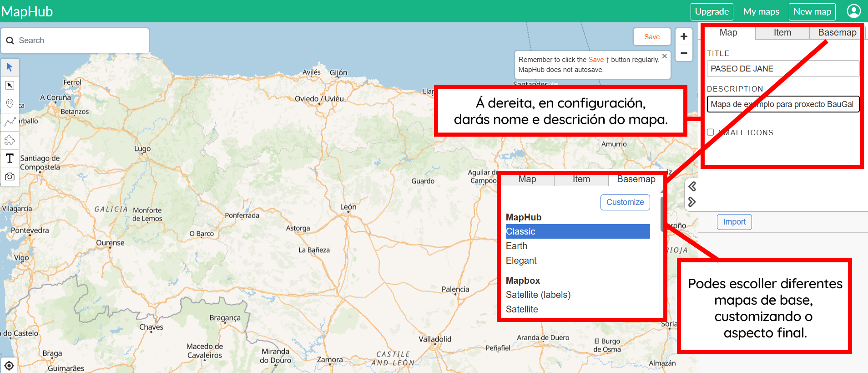Viewport: 868px width, 373px height.
Task: Click the Upgrade button
Action: coord(712,11)
